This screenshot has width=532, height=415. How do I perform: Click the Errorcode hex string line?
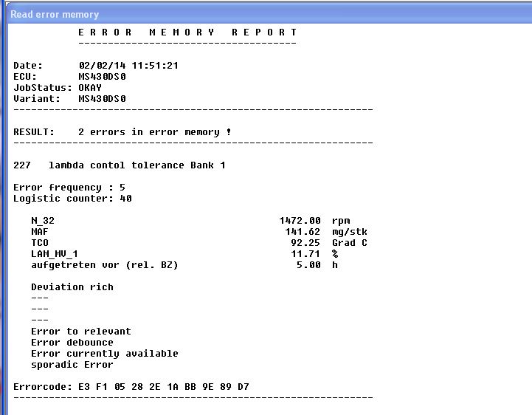pos(131,387)
